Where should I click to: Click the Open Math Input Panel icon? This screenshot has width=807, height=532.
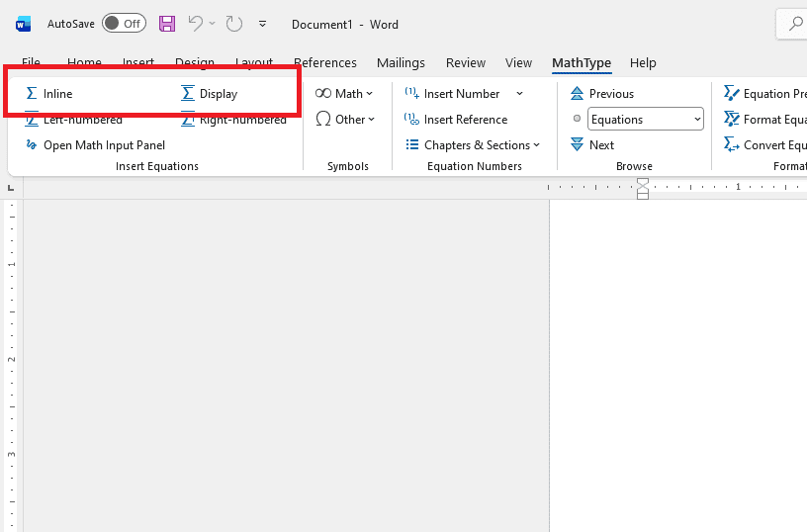tap(32, 145)
